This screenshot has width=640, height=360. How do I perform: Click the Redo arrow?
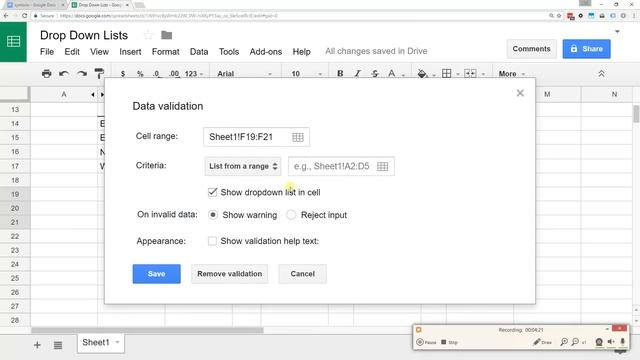coord(82,74)
